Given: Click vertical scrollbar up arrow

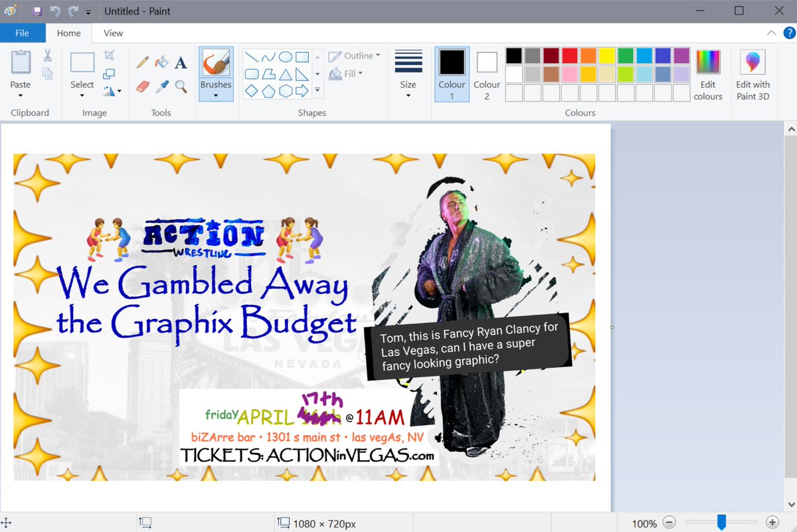Looking at the screenshot, I should [x=790, y=129].
